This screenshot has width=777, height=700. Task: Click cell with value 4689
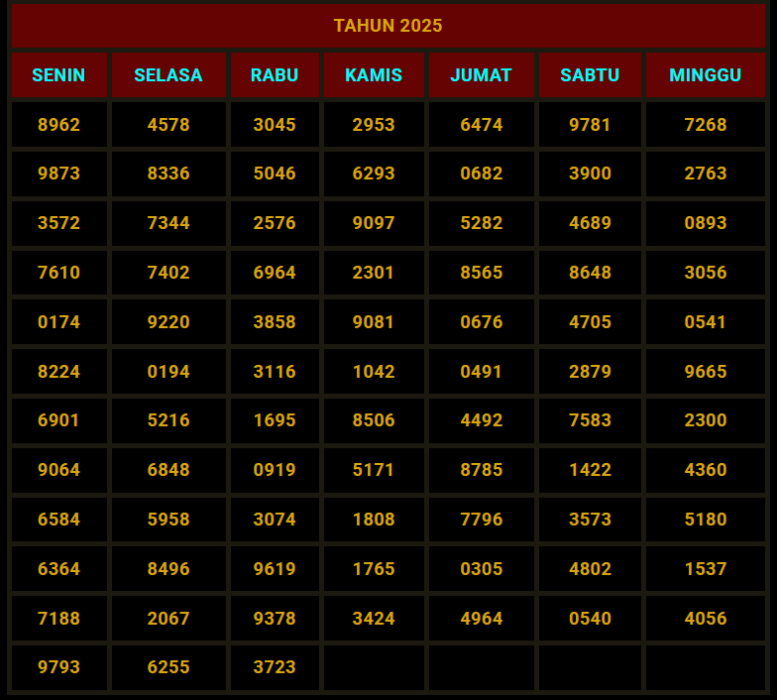[590, 223]
